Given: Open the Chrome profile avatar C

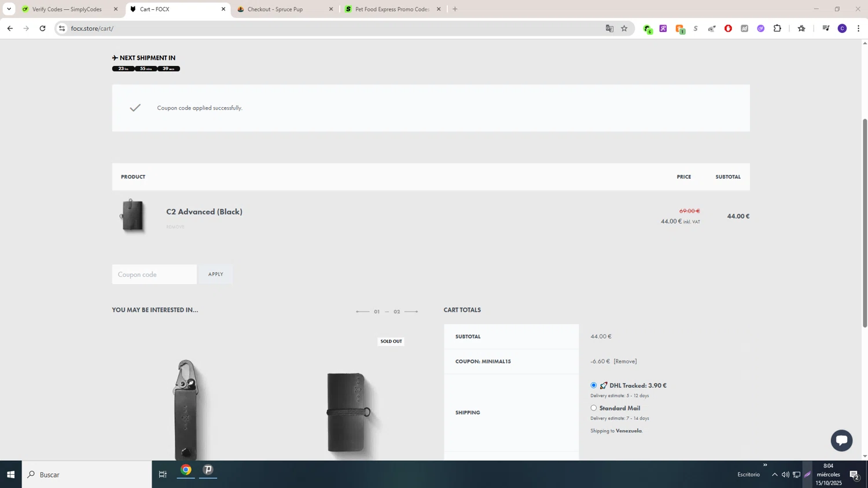Looking at the screenshot, I should coord(843,28).
